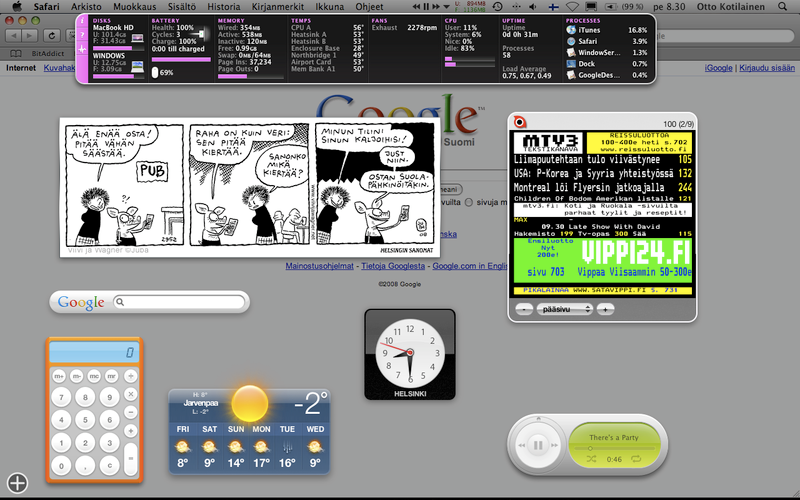Screen dimensions: 800x500
Task: Click the iStat question mark tab icon
Action: click(x=83, y=35)
